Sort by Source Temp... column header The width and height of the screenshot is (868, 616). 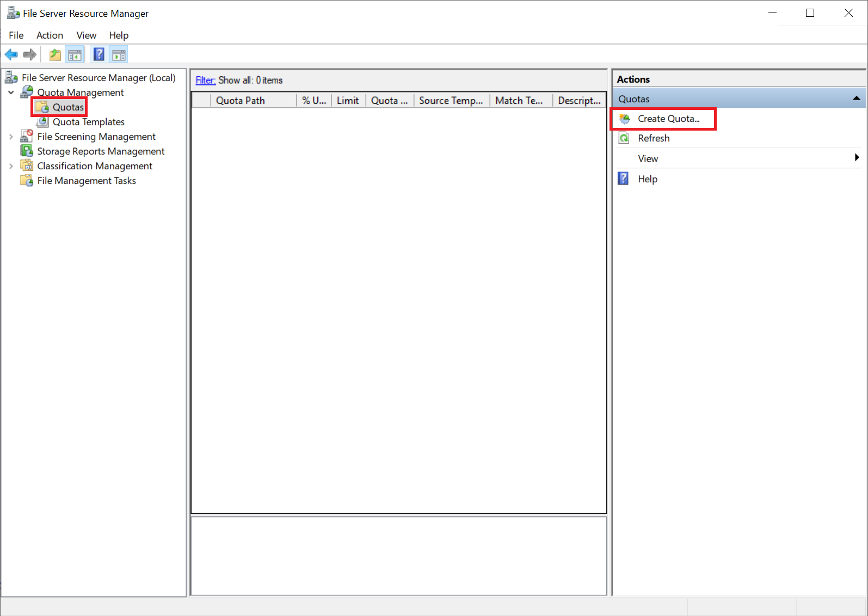point(451,100)
